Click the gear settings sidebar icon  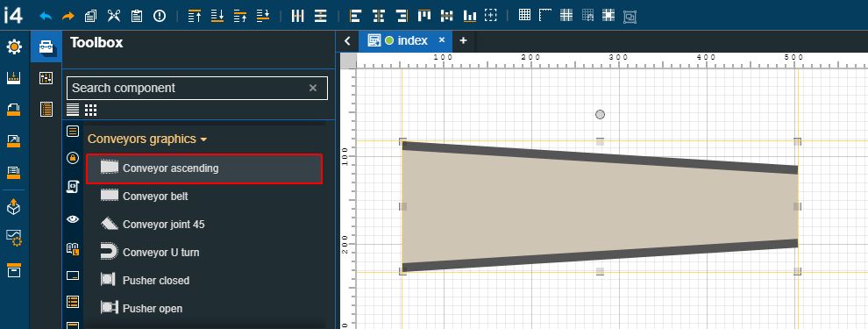(x=14, y=47)
